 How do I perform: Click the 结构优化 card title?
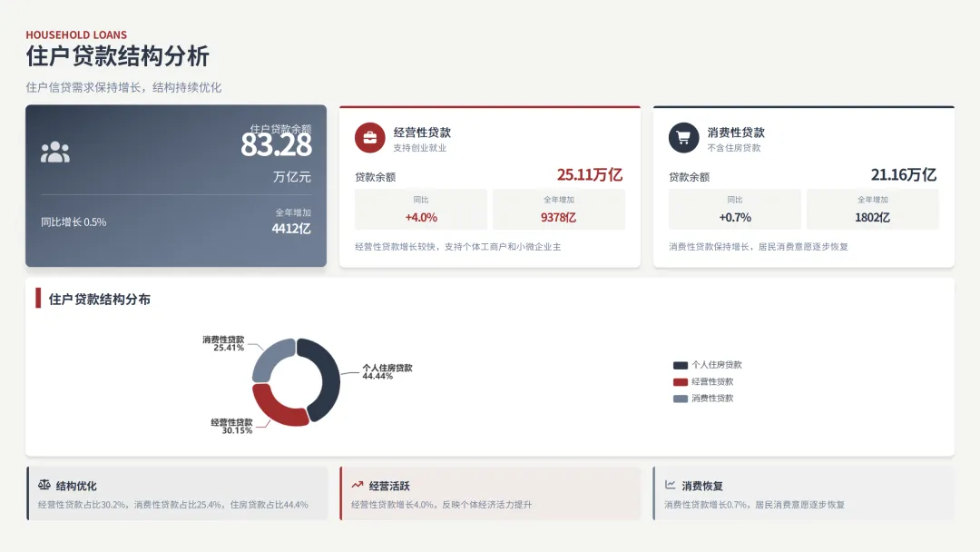tap(76, 486)
